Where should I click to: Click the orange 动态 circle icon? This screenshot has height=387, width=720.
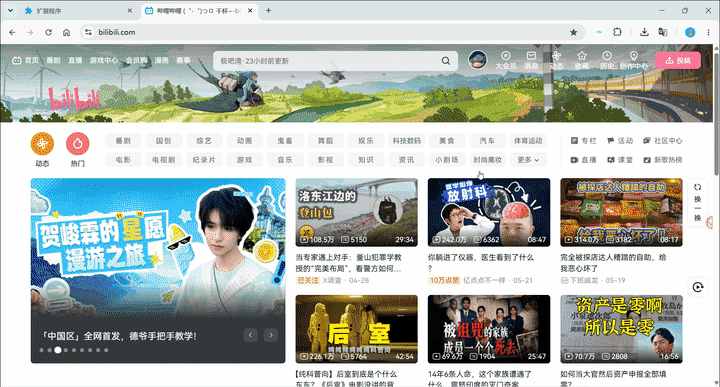[x=42, y=144]
